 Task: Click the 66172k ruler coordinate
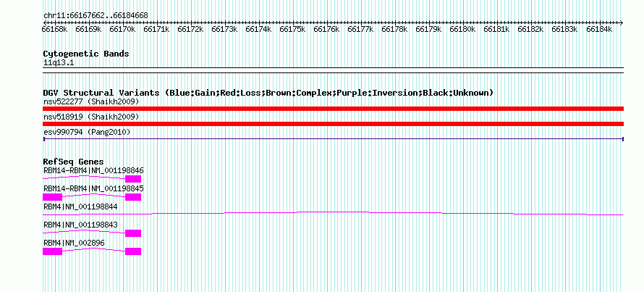[190, 29]
